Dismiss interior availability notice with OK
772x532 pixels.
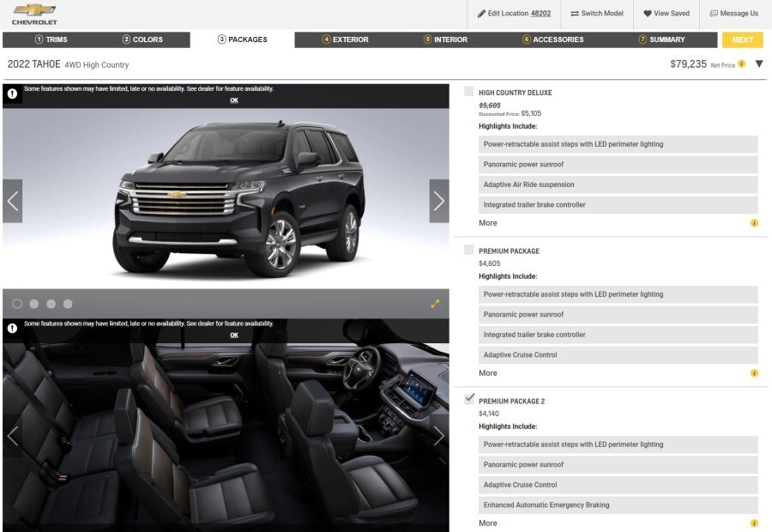(234, 336)
